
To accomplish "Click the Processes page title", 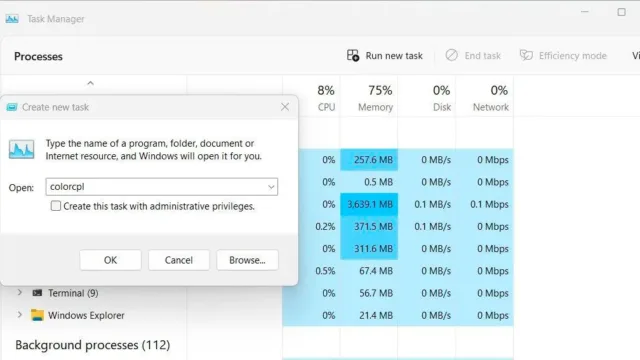I will point(38,56).
